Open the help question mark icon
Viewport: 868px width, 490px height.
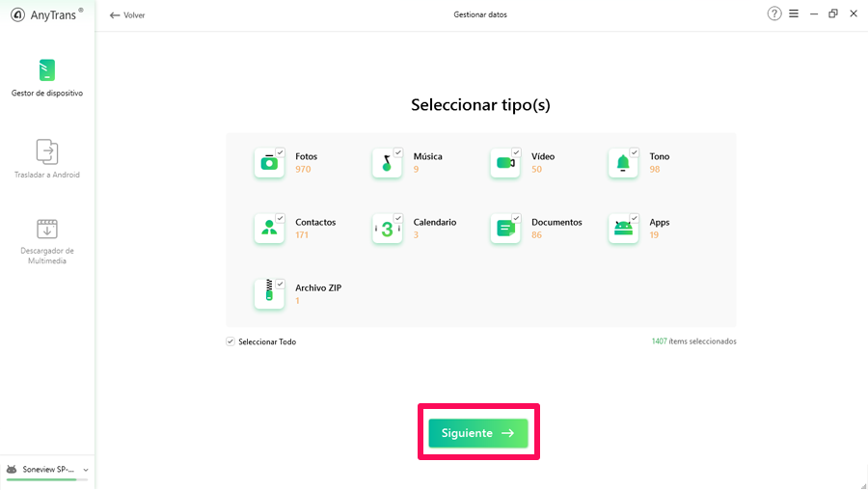(774, 14)
